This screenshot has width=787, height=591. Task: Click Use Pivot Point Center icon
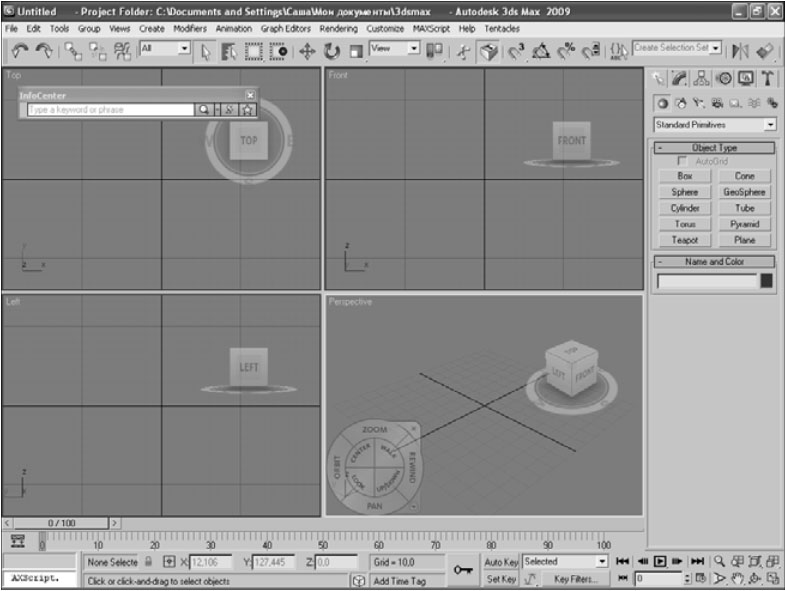(x=434, y=51)
